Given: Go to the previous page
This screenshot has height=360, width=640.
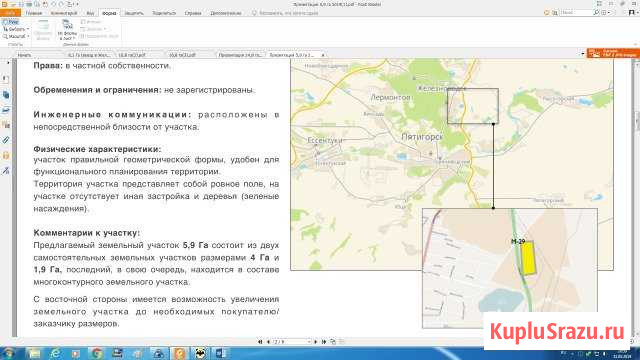Looking at the screenshot, I should click(268, 342).
